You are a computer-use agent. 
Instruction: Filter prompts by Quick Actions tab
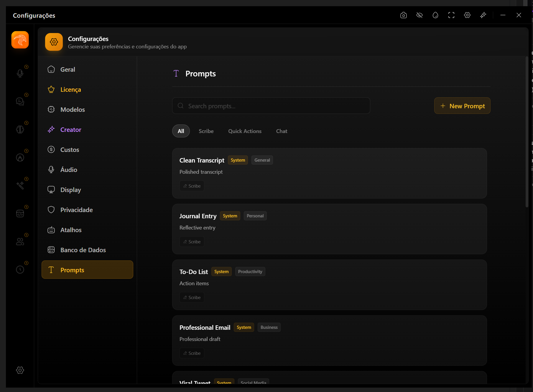click(245, 131)
